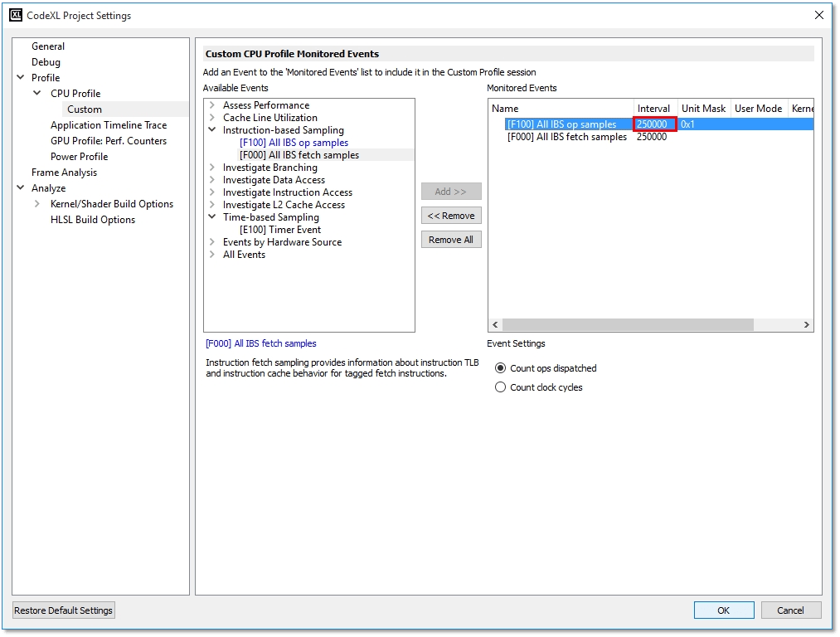This screenshot has width=840, height=637.
Task: Expand All Events group
Action: [x=212, y=255]
